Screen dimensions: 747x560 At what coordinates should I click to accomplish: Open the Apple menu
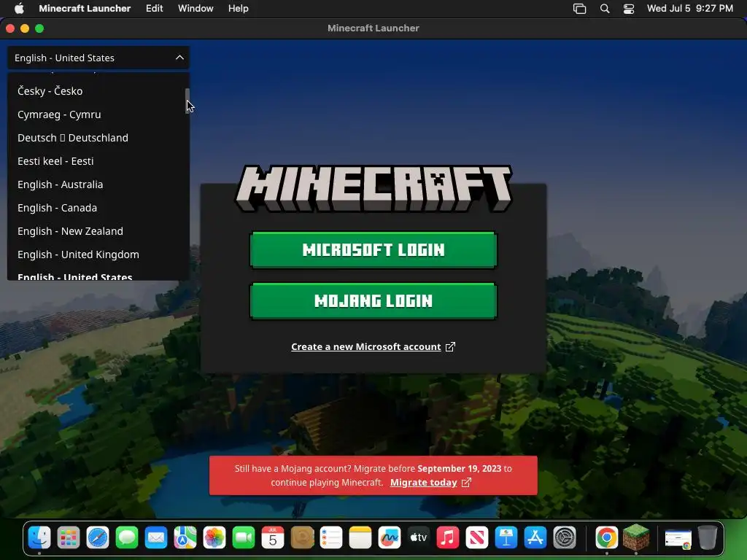point(19,8)
